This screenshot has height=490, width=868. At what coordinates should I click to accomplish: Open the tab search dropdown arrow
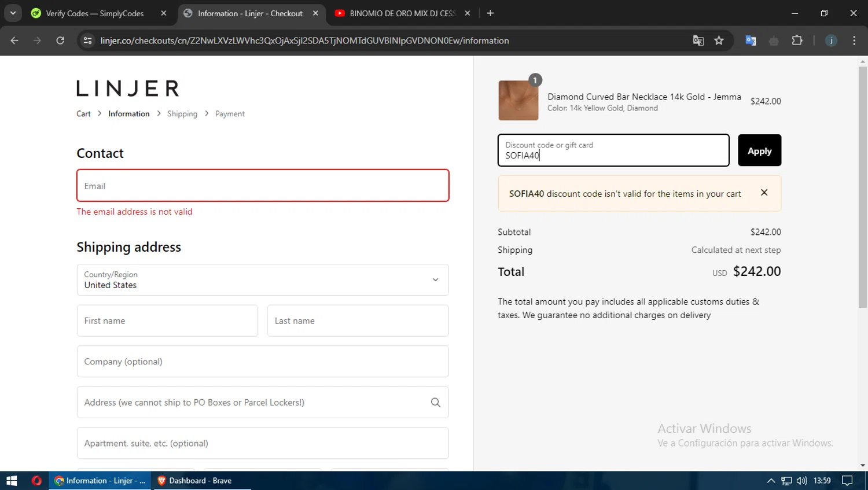click(x=13, y=13)
